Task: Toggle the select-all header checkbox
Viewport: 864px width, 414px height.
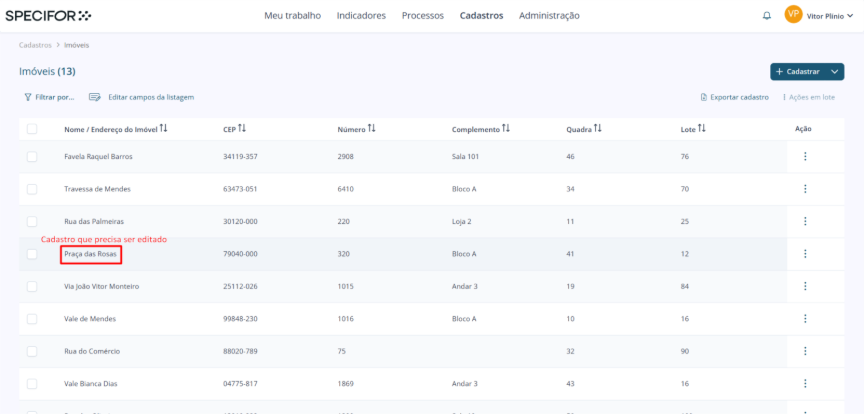Action: (x=32, y=129)
